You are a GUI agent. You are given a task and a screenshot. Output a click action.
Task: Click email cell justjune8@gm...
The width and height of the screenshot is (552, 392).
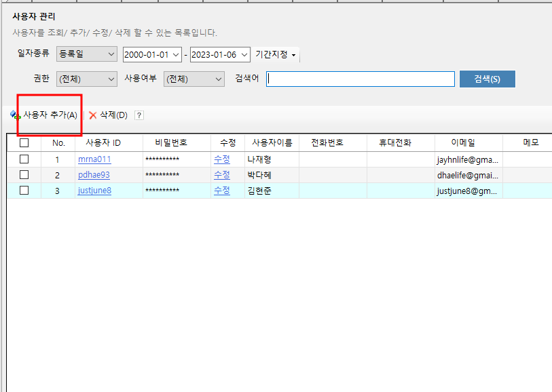[x=468, y=190]
